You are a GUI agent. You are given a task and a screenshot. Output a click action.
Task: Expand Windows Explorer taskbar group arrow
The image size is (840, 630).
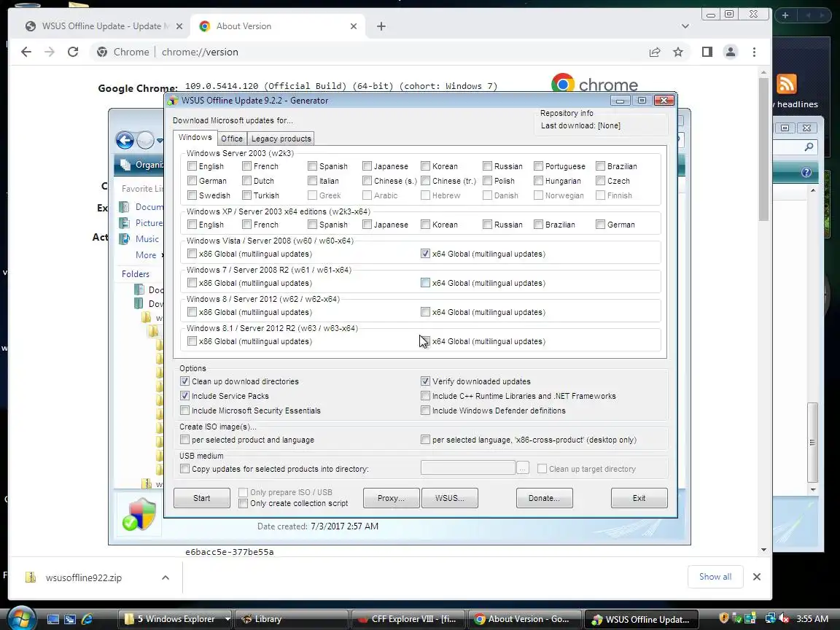[227, 619]
